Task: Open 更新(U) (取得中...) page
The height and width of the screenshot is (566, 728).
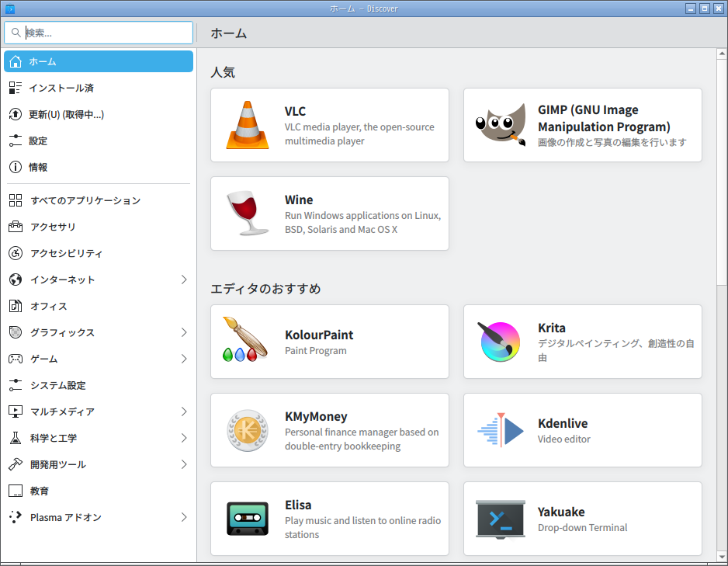Action: [x=99, y=114]
